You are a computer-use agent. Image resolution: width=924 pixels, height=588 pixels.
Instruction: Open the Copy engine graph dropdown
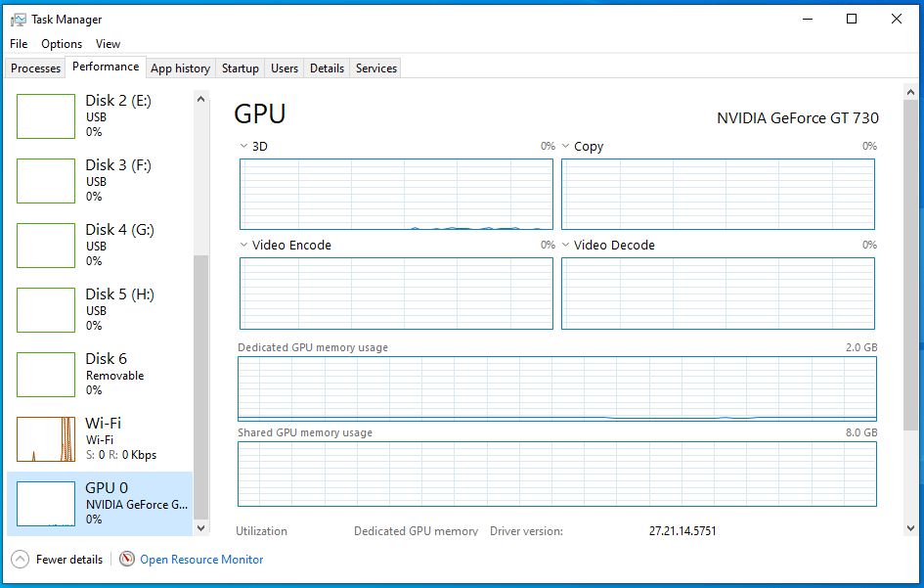pos(565,146)
